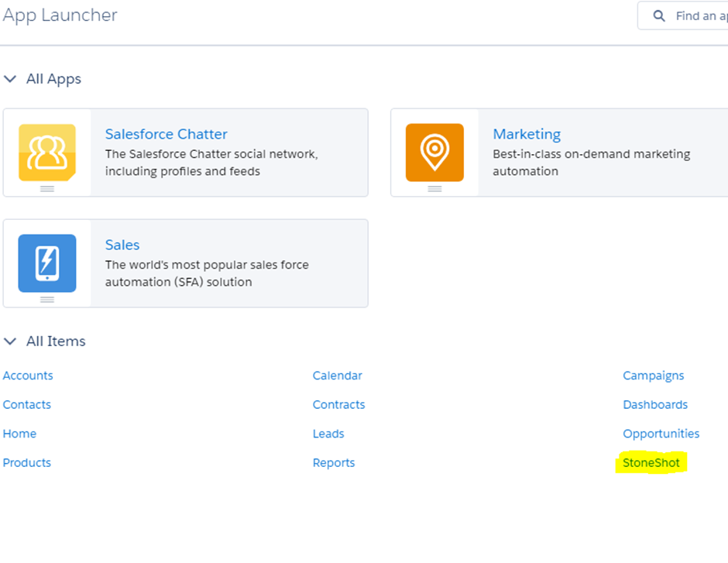Open the Calendar item
Screen dimensions: 728x563
(337, 376)
